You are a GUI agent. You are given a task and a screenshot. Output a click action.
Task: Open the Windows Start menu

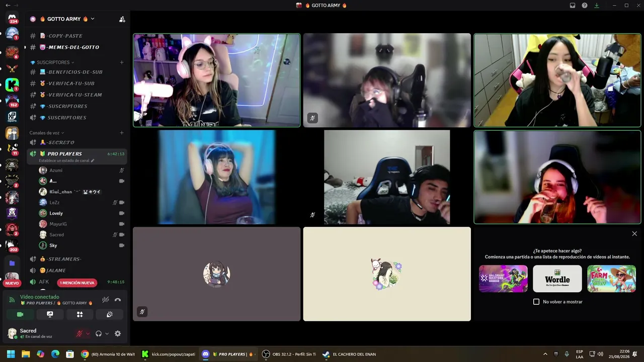11,354
